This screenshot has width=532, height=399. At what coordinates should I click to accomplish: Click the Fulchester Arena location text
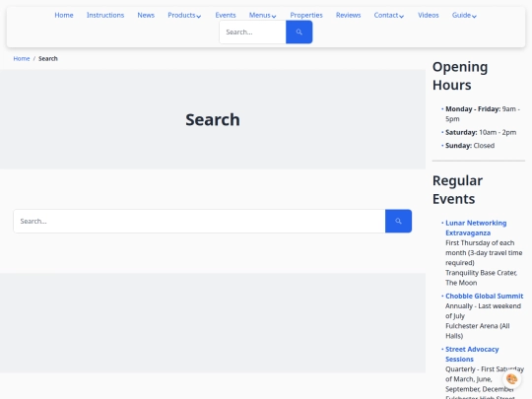click(x=478, y=331)
